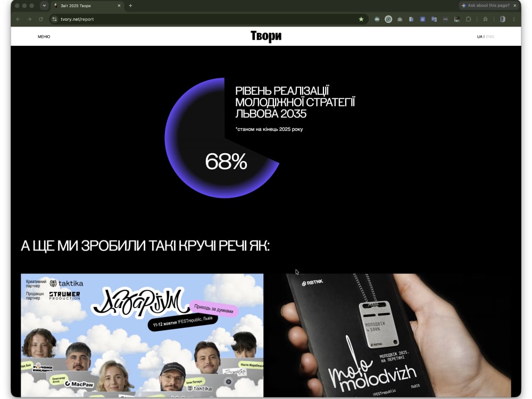Open the МЕНЮ site menu
Viewport: 532px width, 399px height.
click(44, 37)
